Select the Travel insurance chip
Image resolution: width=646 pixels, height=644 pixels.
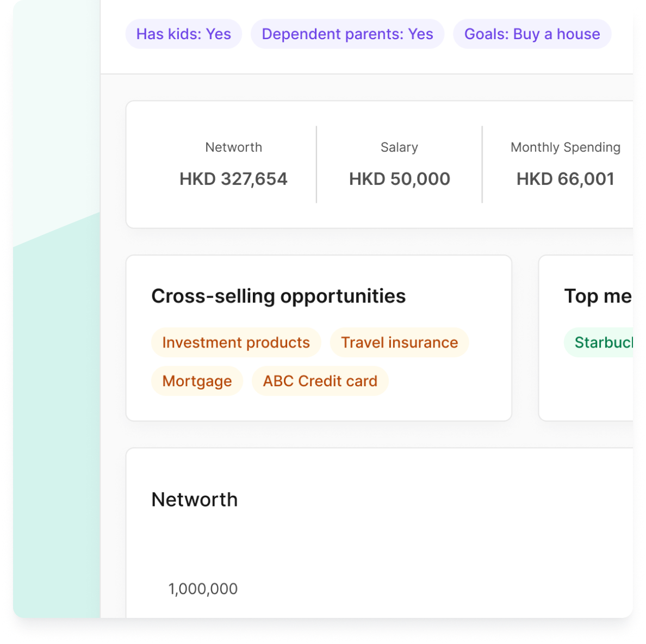tap(399, 342)
